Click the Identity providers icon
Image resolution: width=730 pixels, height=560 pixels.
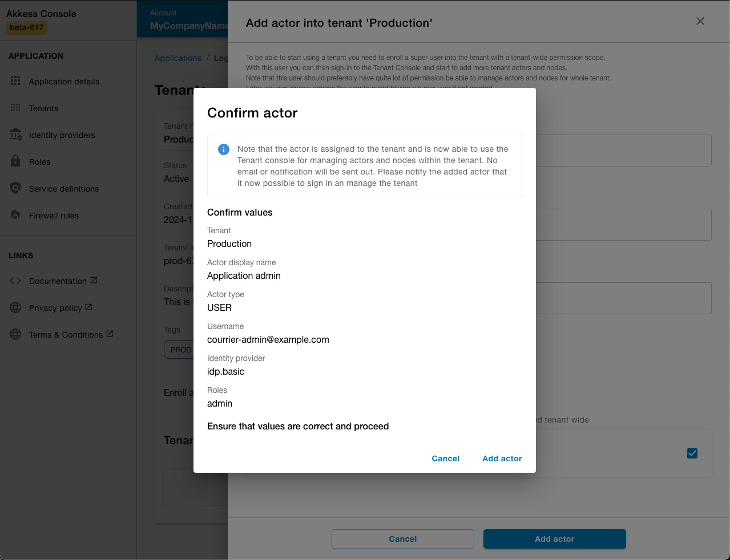16,135
